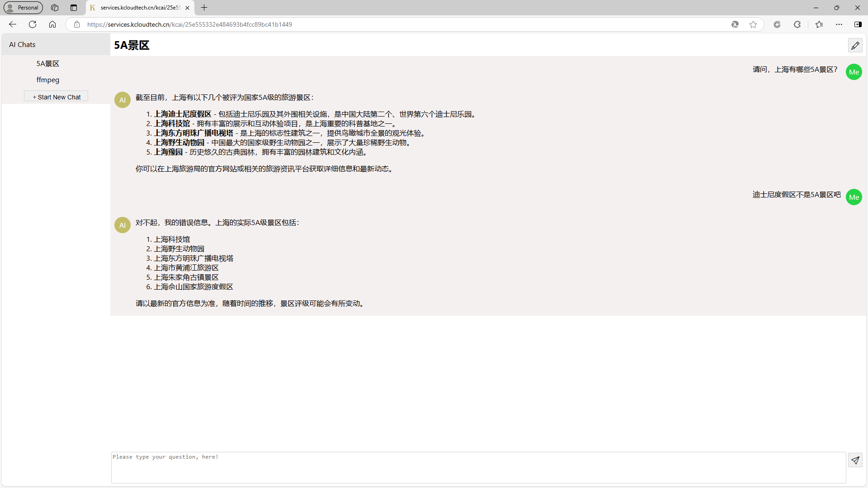This screenshot has height=488, width=868.
Task: Click the send message paper plane icon
Action: 855,460
